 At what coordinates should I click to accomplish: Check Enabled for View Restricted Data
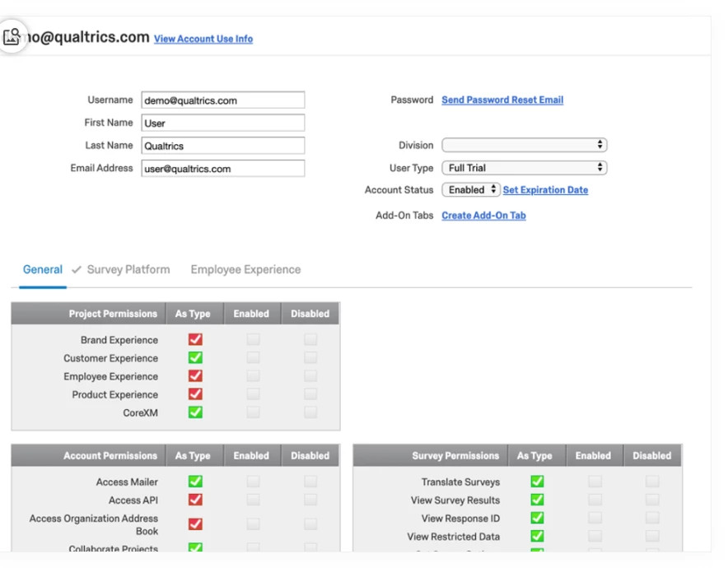(595, 536)
